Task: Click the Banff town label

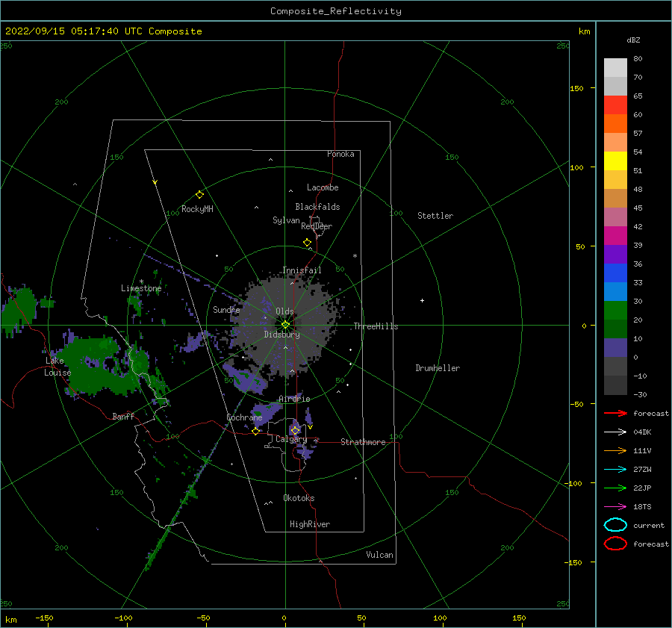Action: (x=123, y=417)
